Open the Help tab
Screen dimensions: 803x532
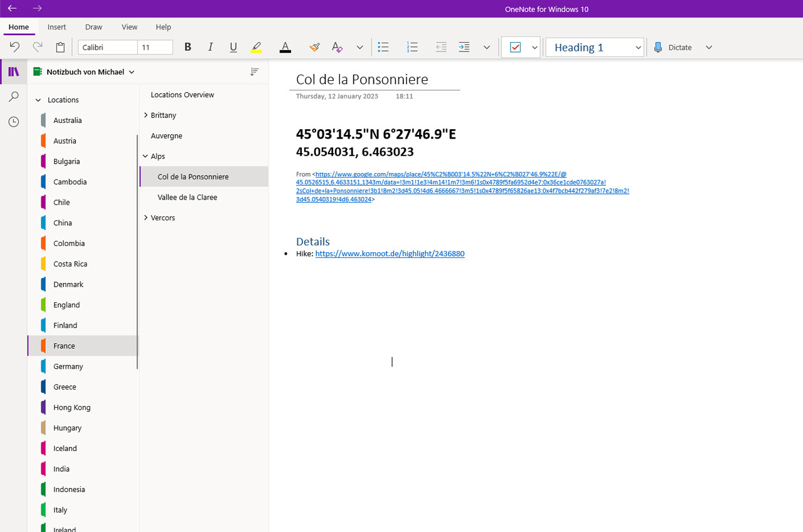pyautogui.click(x=163, y=27)
